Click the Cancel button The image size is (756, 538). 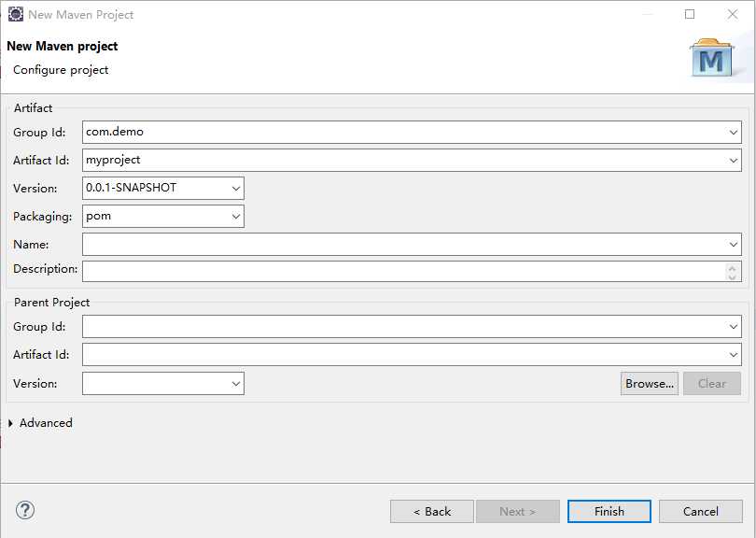(x=701, y=512)
